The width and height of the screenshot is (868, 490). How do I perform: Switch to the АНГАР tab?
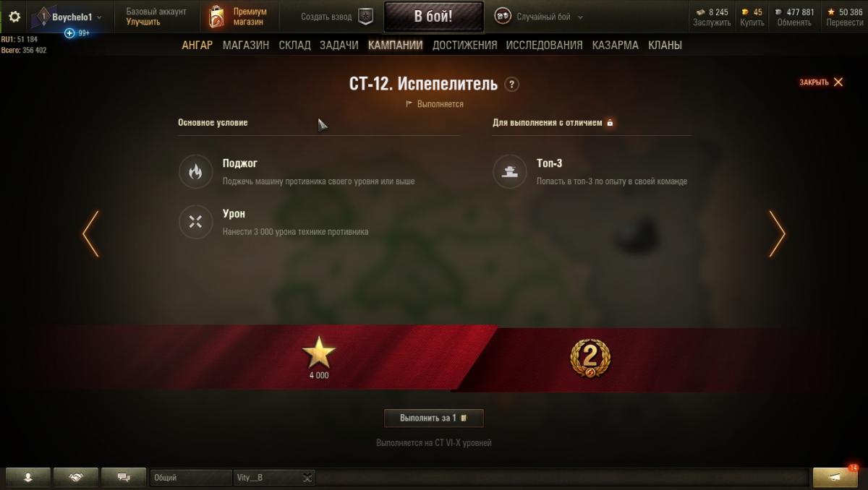click(197, 45)
